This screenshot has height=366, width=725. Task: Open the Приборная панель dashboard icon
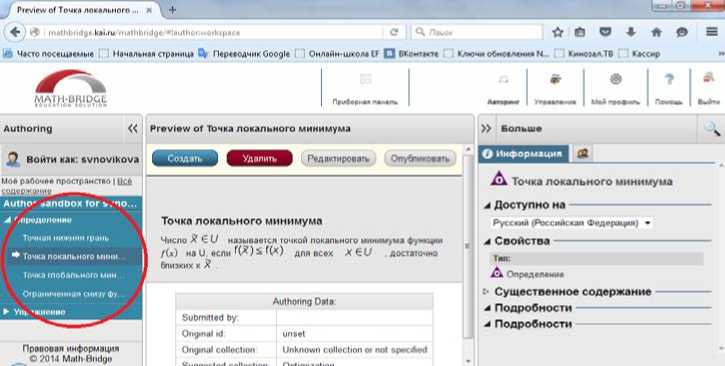tap(365, 79)
